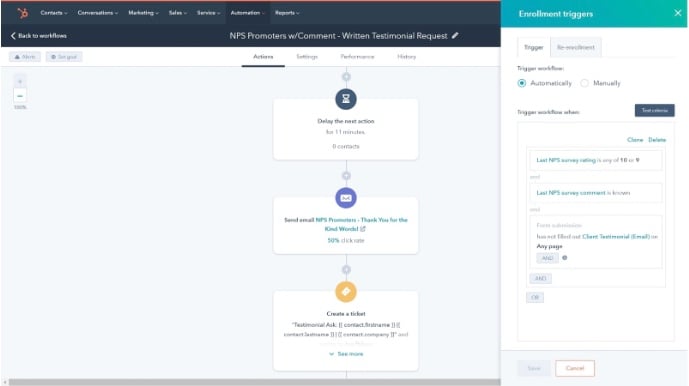Image resolution: width=689 pixels, height=386 pixels.
Task: Click plus connector above the delay action
Action: 346,77
